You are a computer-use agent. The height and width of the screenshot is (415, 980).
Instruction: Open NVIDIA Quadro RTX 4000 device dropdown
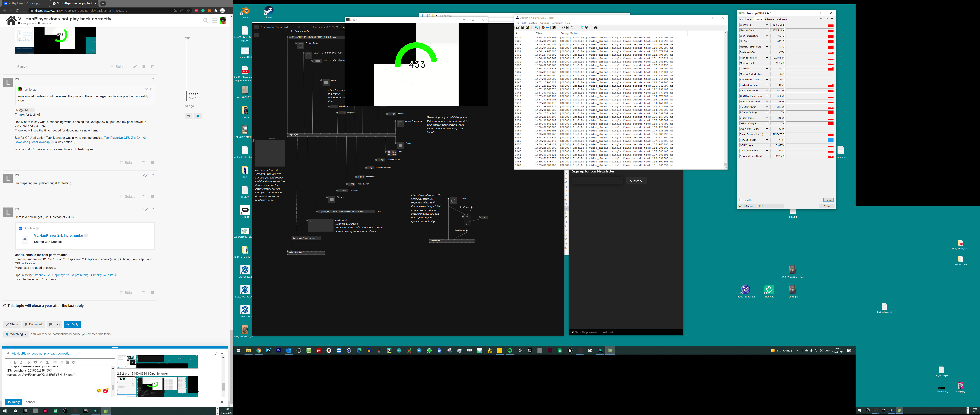[761, 206]
